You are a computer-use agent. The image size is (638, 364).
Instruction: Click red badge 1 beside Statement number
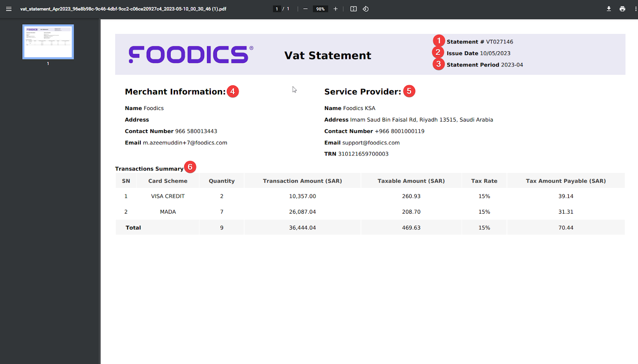pos(438,40)
